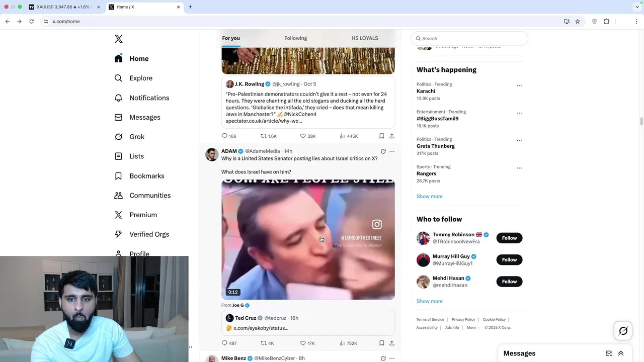Follow Tommy Robinson
Screen dimensions: 644x362
[x=509, y=238]
